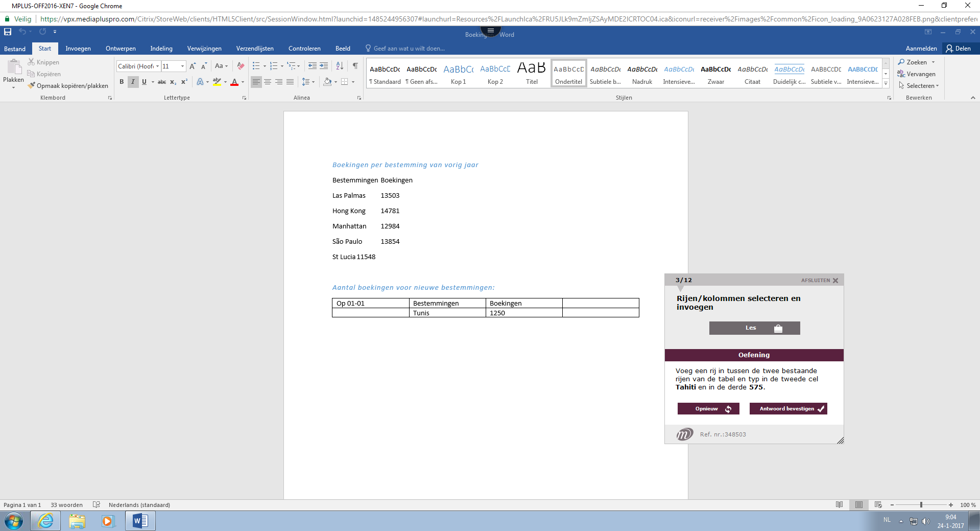
Task: Apply highlight color with the tekstmarkeerstift icon
Action: click(x=217, y=82)
